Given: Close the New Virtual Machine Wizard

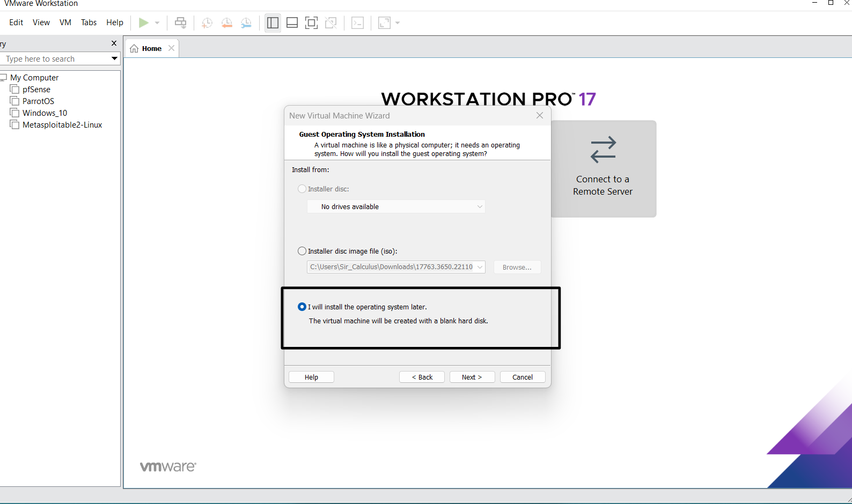Looking at the screenshot, I should [540, 115].
